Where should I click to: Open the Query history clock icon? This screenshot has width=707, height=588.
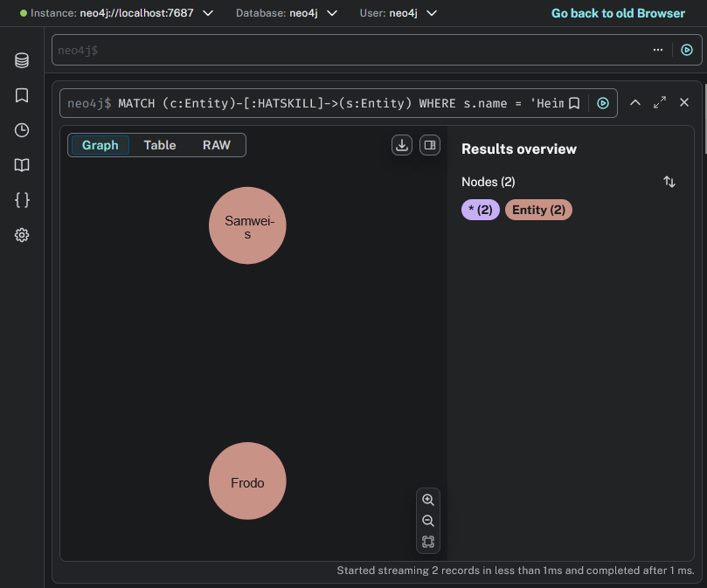tap(22, 130)
